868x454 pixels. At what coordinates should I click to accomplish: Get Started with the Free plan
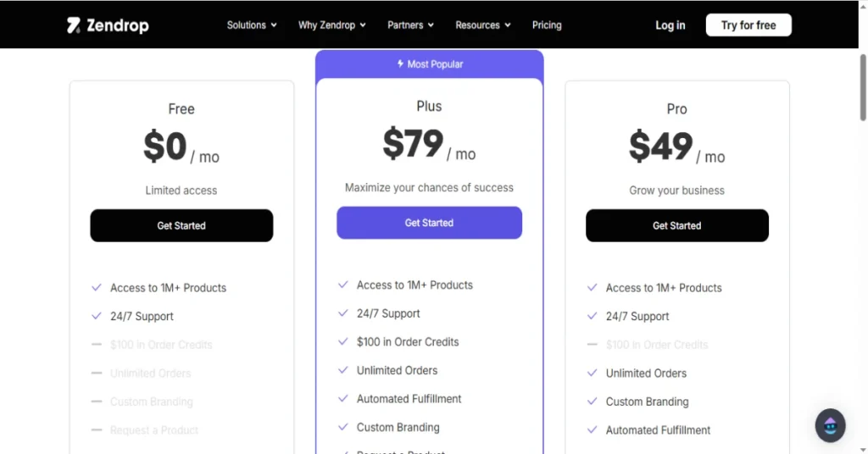(181, 225)
